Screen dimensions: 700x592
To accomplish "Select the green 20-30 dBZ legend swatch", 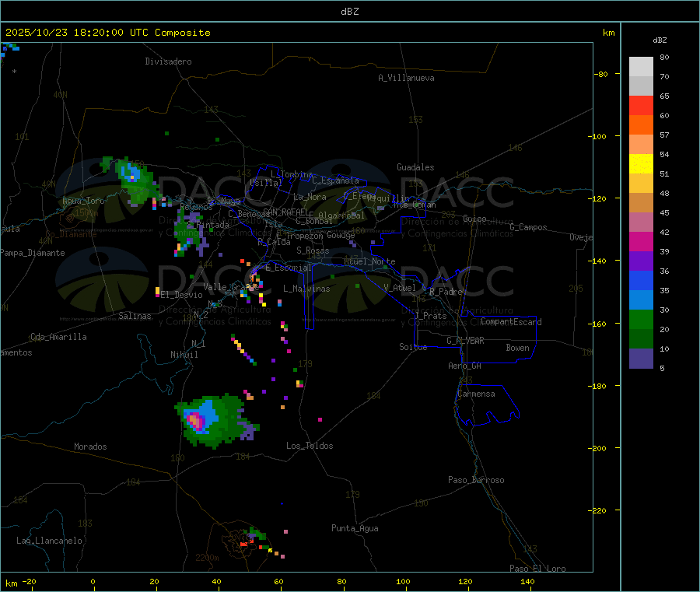I will (x=641, y=319).
